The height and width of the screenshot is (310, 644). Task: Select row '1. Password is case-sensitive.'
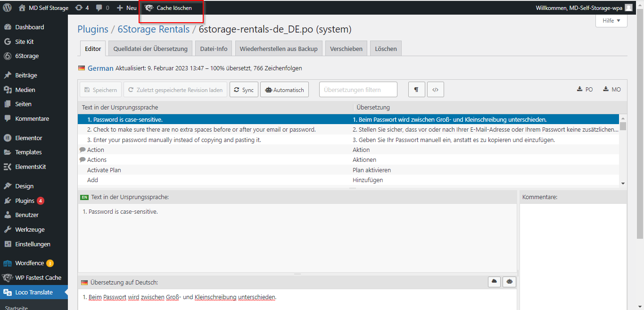[348, 119]
